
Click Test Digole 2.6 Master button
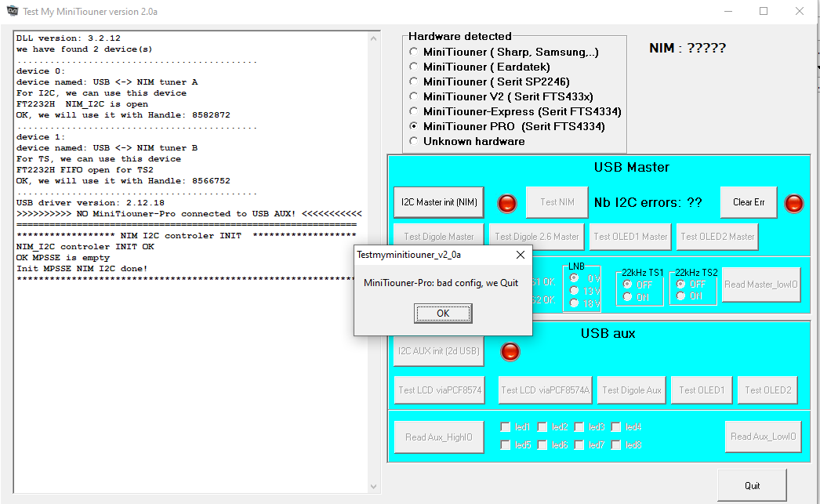(536, 237)
